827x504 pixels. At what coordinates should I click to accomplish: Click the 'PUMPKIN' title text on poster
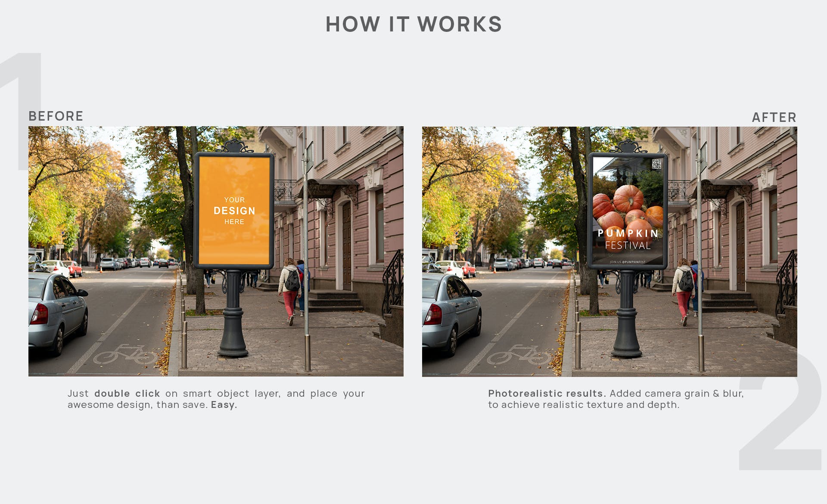tap(628, 233)
